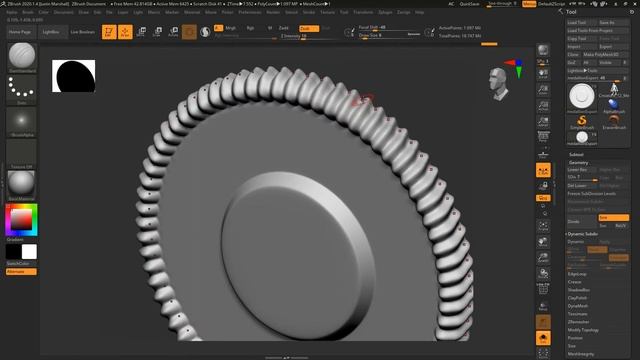Pick a color in the color picker
Viewport: 640px width, 360px height.
(x=21, y=220)
